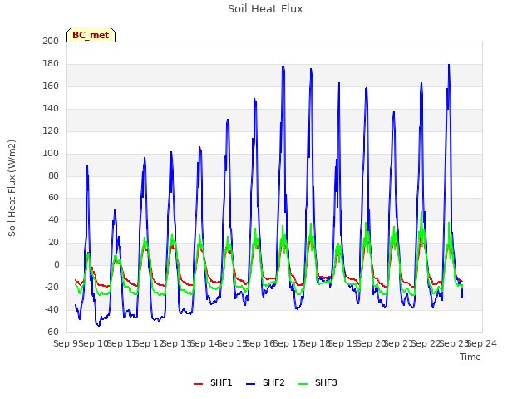This screenshot has height=399, width=532.
Task: Click the 120 y-axis tick label
Action: pyautogui.click(x=51, y=131)
